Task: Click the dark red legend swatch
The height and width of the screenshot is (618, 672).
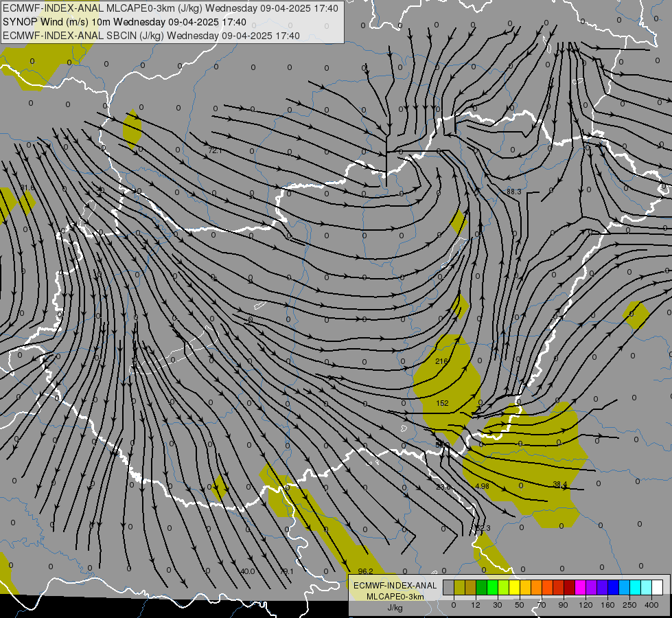Action: click(x=569, y=587)
